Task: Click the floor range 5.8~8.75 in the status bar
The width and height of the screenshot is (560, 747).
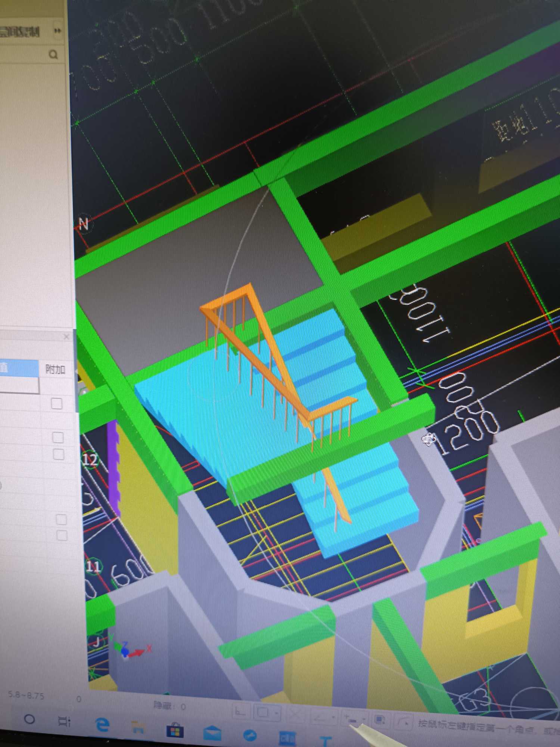Action: point(26,695)
